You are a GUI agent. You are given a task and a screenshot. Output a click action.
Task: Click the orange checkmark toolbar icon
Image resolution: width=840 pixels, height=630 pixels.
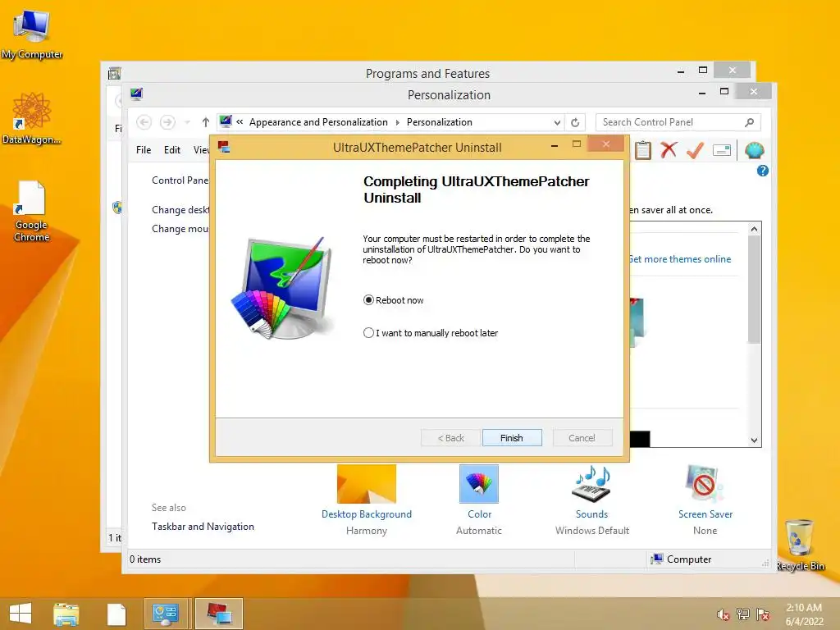pos(695,150)
